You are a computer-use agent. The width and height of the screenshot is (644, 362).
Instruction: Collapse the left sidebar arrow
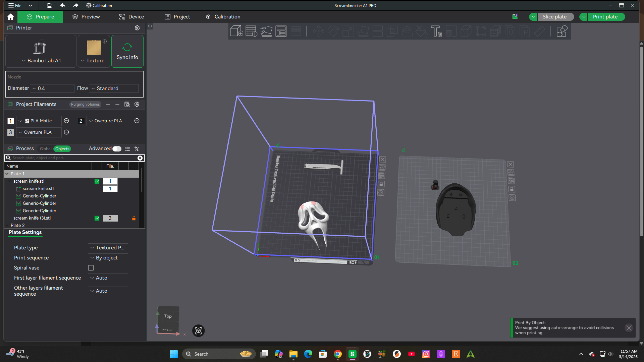150,26
